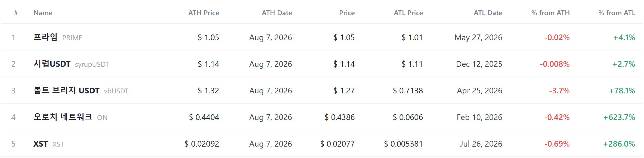Viewport: 644px width, 158px height.
Task: Sort by ATH Date column header
Action: tap(277, 13)
